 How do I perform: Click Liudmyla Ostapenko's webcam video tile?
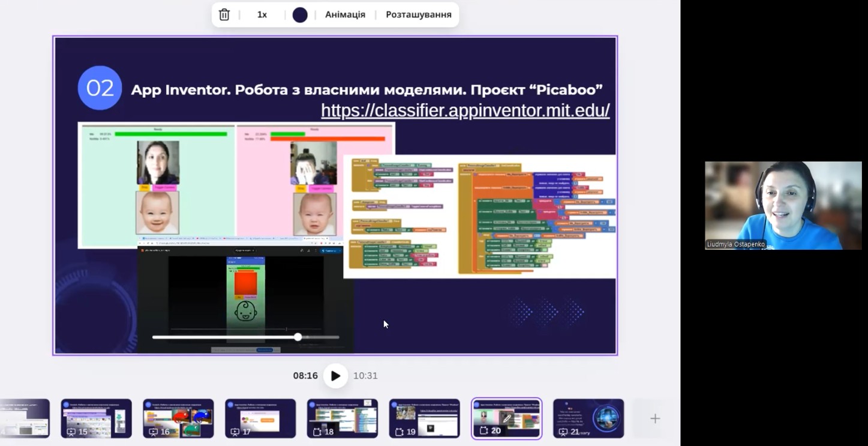[783, 205]
